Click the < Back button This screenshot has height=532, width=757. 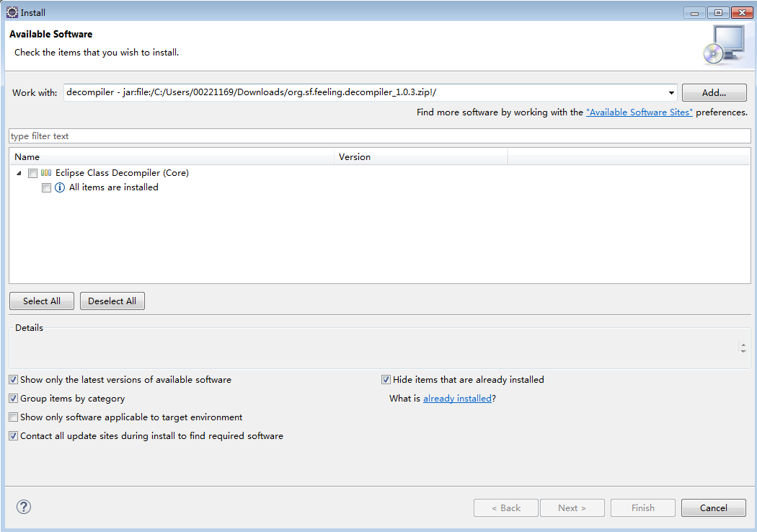pyautogui.click(x=506, y=508)
